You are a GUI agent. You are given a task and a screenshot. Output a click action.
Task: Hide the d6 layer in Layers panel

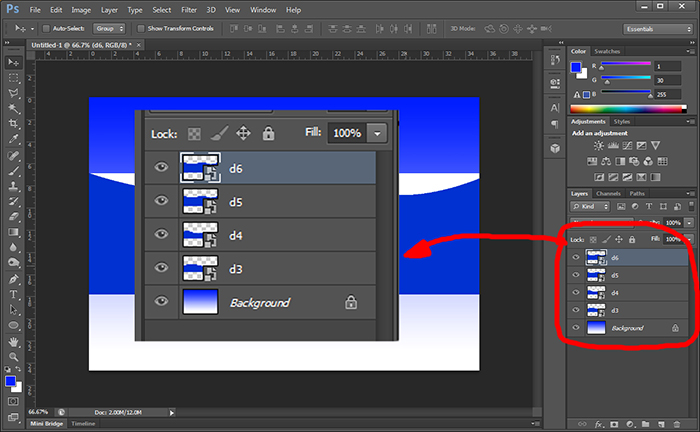click(575, 258)
